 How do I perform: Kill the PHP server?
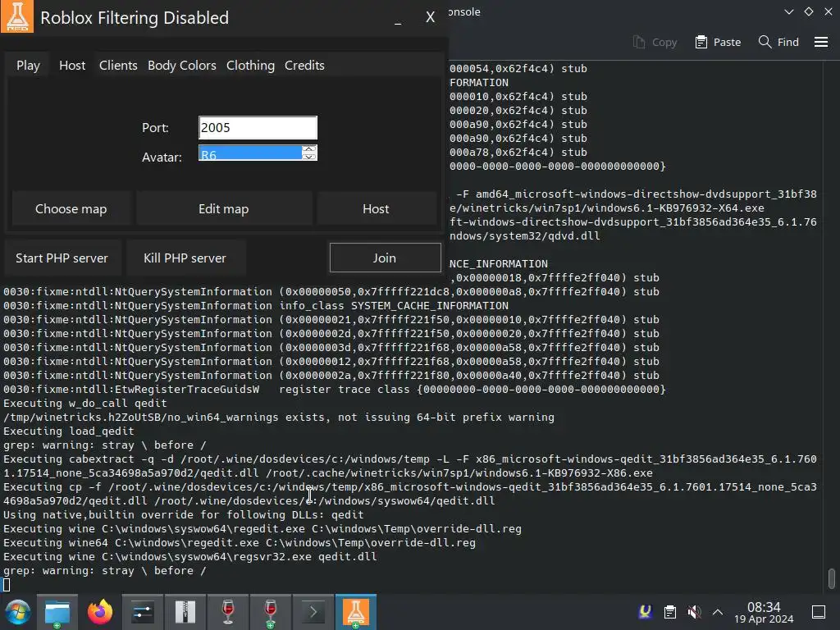click(x=185, y=258)
